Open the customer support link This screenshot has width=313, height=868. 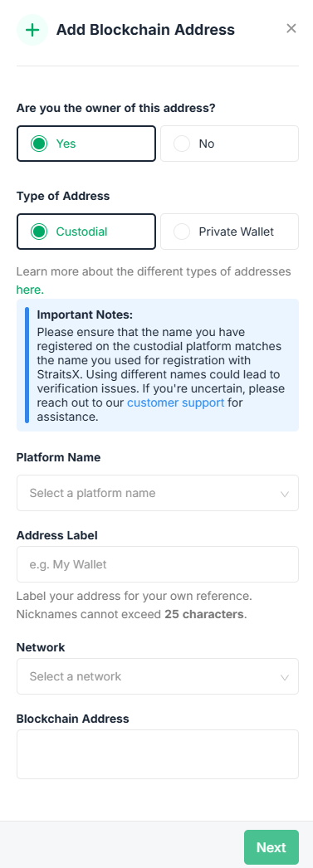pyautogui.click(x=176, y=402)
